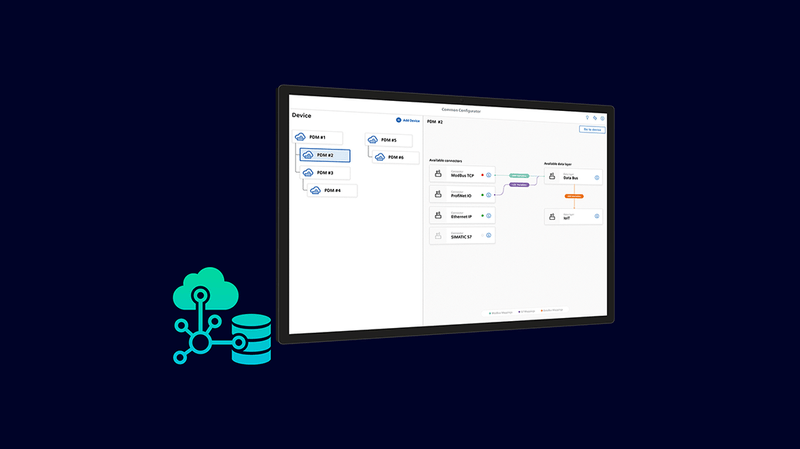Open settings for Ethernet IP connector
The image size is (800, 449).
[489, 215]
